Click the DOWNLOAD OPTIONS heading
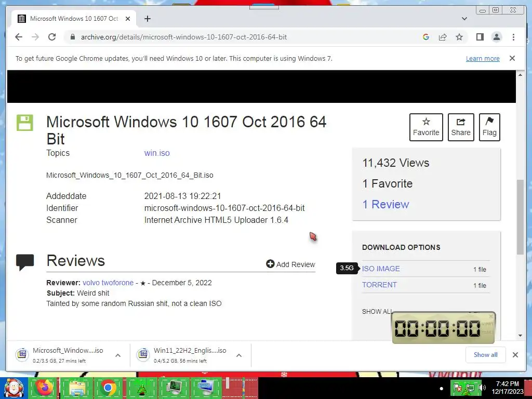Viewport: 532px width, 399px height. click(401, 247)
